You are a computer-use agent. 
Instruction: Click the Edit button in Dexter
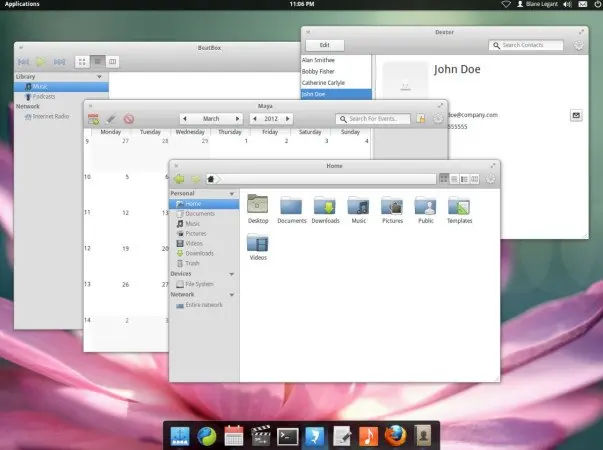pos(325,45)
